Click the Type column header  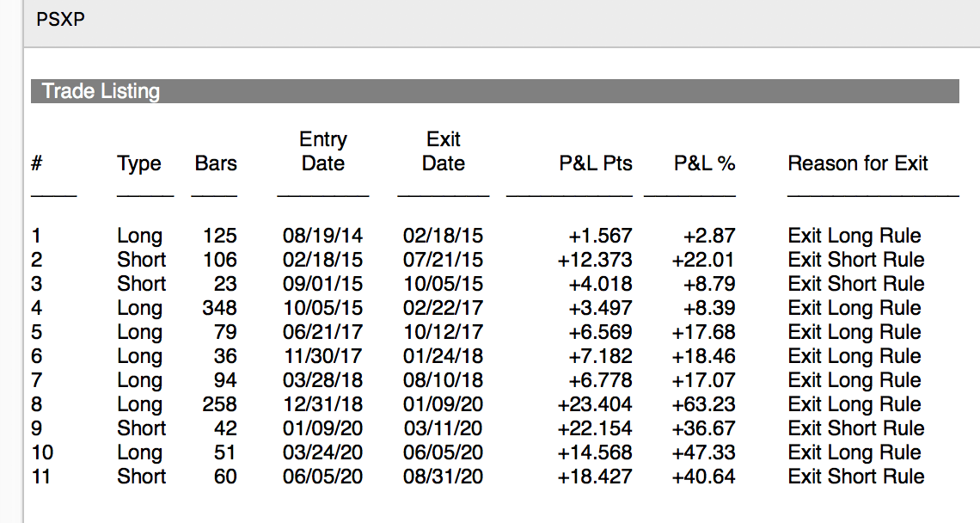tap(139, 163)
